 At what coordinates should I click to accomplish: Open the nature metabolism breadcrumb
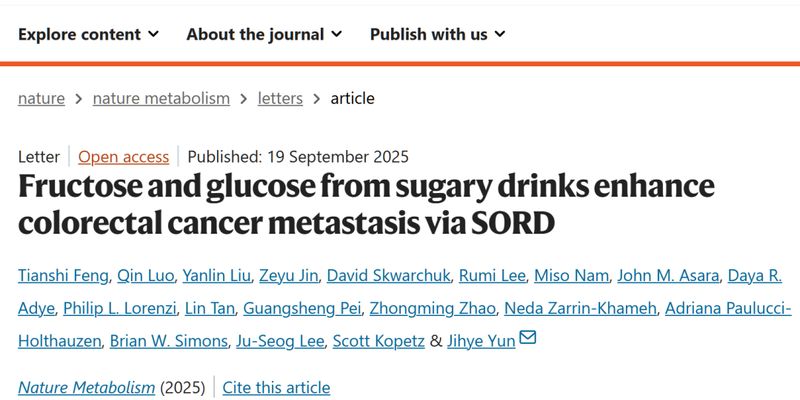[161, 98]
